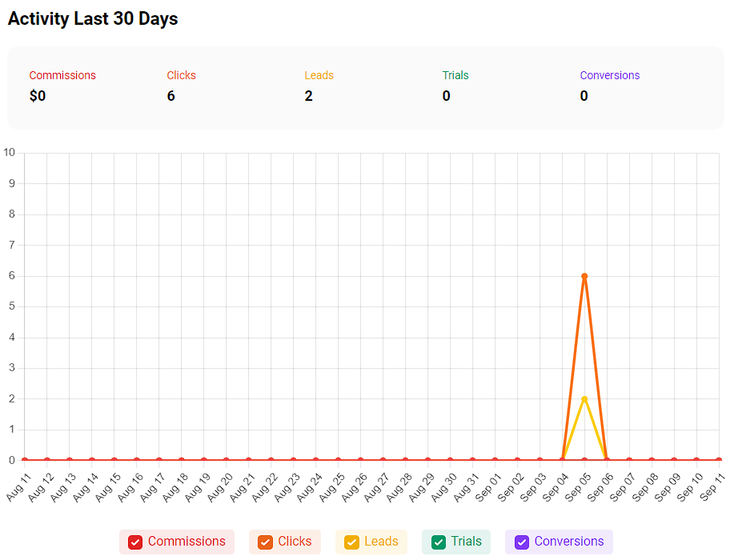Click the orange checkmark icon beside Clicks legend
Viewport: 734px width, 560px height.
coord(264,542)
